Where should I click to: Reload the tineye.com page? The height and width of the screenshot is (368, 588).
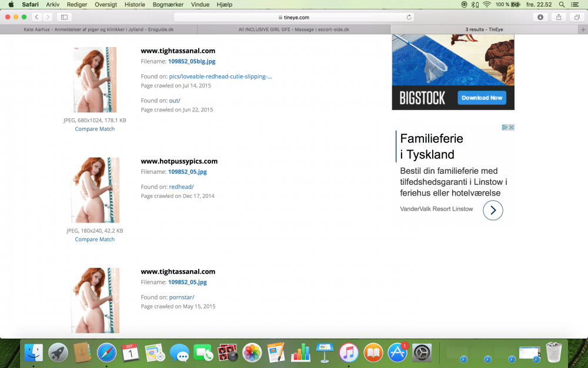(x=409, y=17)
